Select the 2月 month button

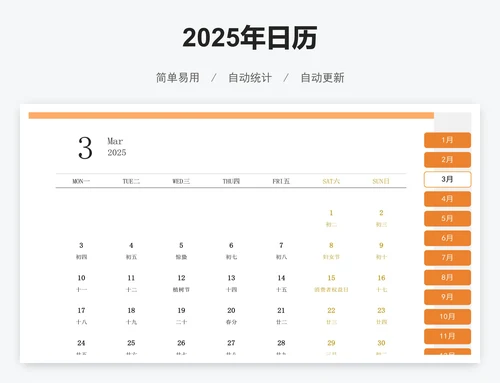pos(447,160)
